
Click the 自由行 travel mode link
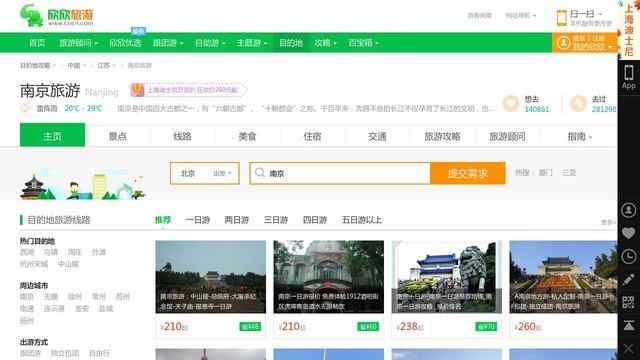pyautogui.click(x=99, y=353)
